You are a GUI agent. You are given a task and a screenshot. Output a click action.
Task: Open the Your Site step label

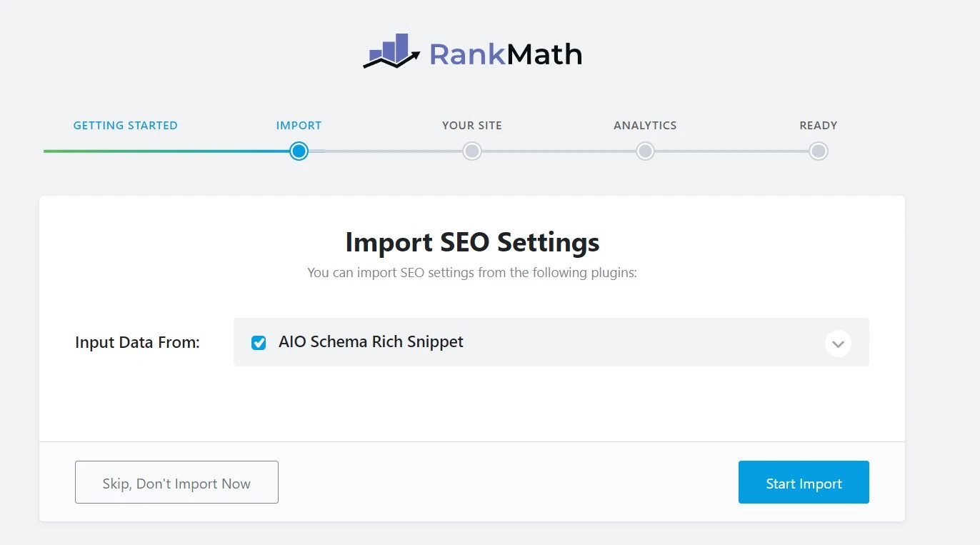[471, 126]
